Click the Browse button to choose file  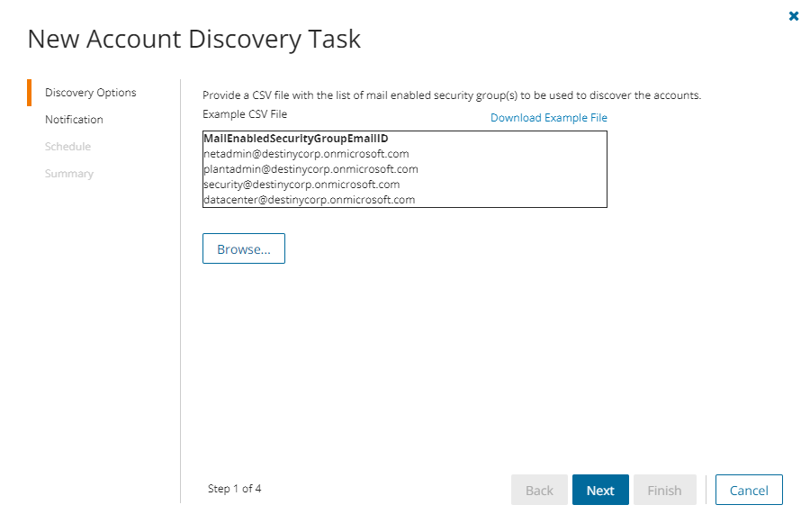click(244, 249)
